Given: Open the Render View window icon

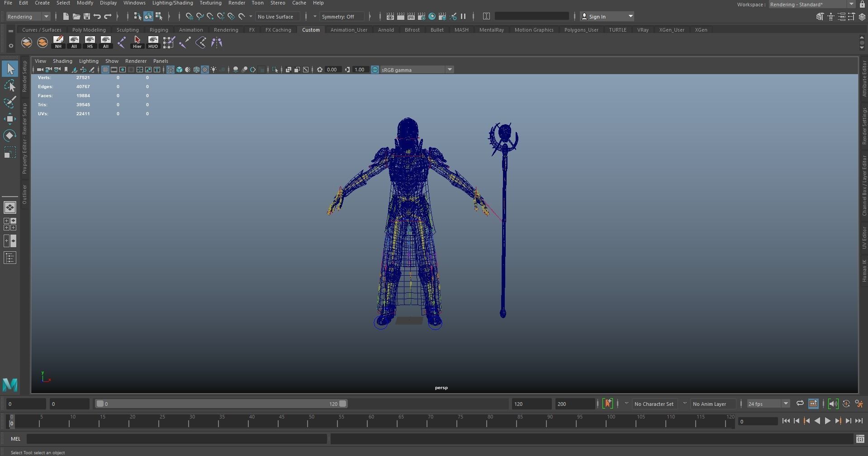Looking at the screenshot, I should [x=390, y=17].
